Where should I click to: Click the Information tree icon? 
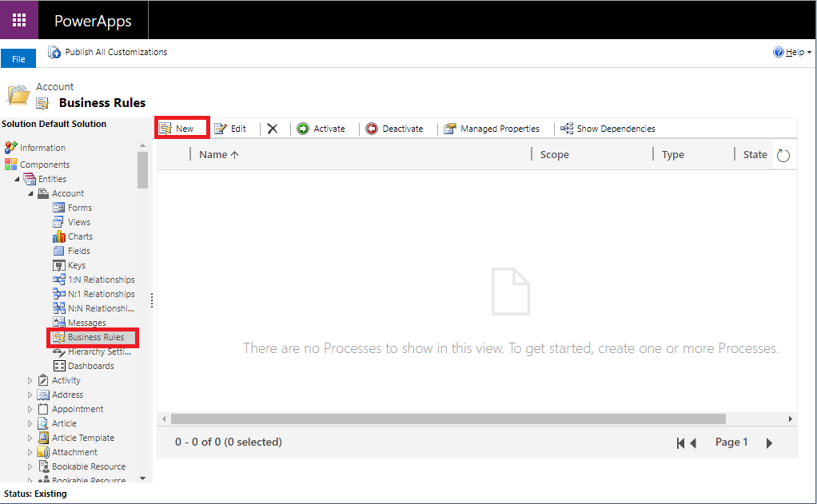tap(10, 148)
